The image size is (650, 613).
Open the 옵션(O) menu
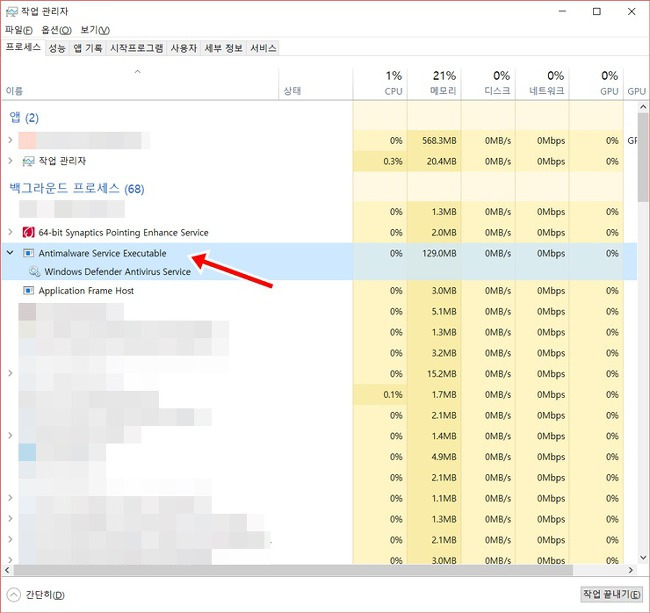[x=56, y=30]
